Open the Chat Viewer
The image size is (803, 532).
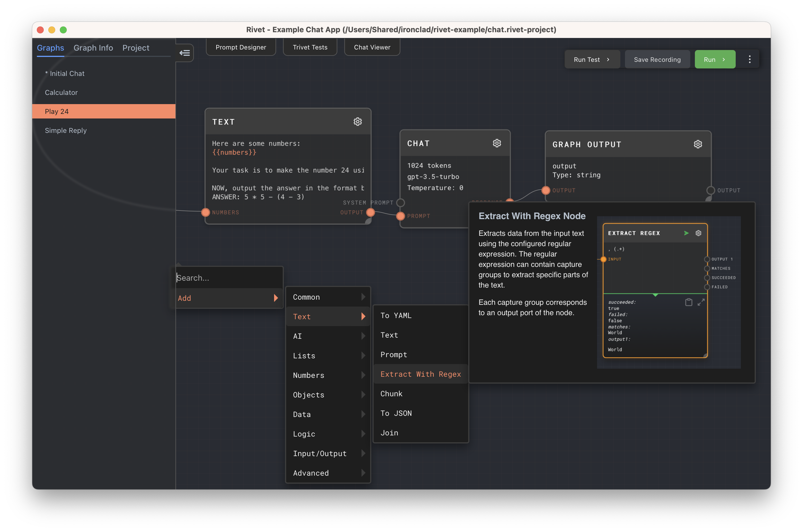[x=372, y=47]
